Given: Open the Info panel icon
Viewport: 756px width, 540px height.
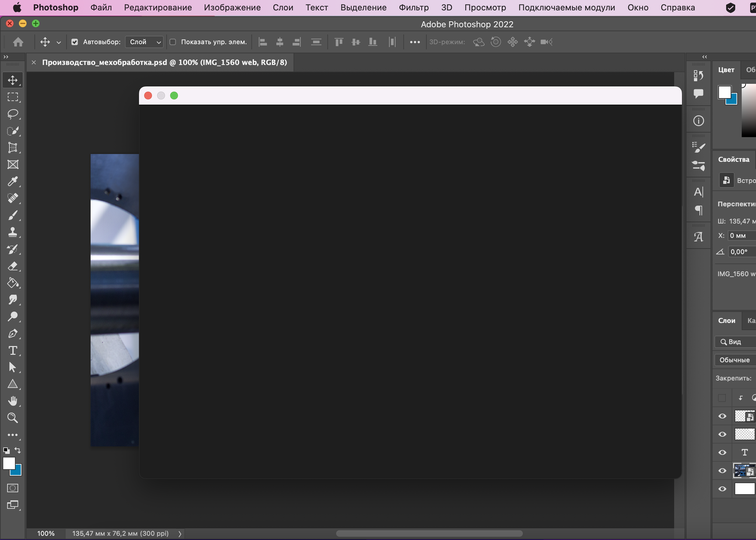Looking at the screenshot, I should (x=699, y=121).
